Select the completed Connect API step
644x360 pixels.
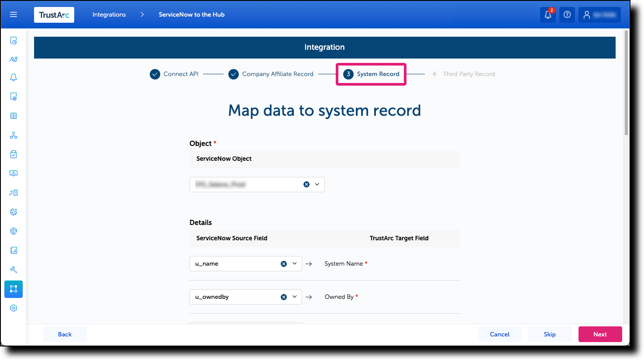pyautogui.click(x=174, y=74)
